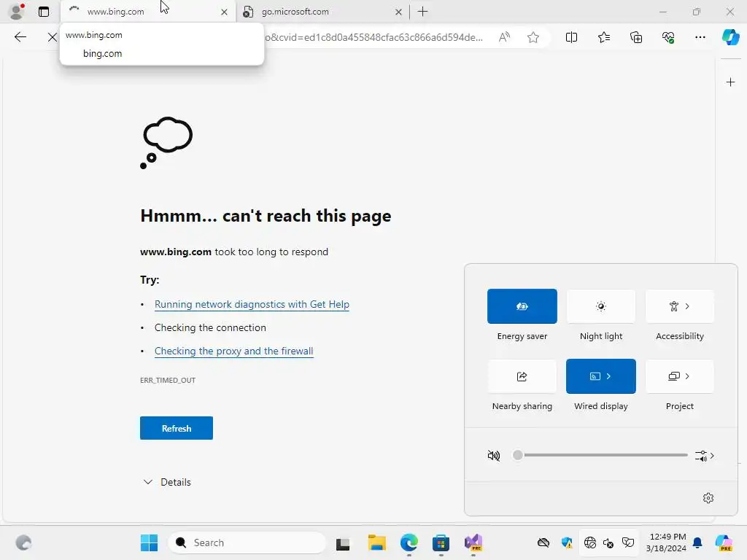This screenshot has height=560, width=747.
Task: Click the taskbar Search box
Action: pyautogui.click(x=247, y=542)
